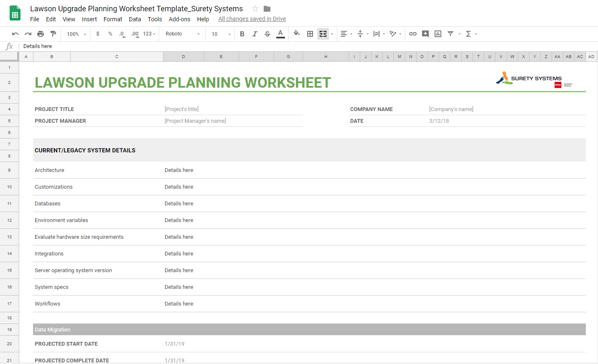The image size is (598, 364).
Task: Open the Insert menu
Action: (89, 19)
